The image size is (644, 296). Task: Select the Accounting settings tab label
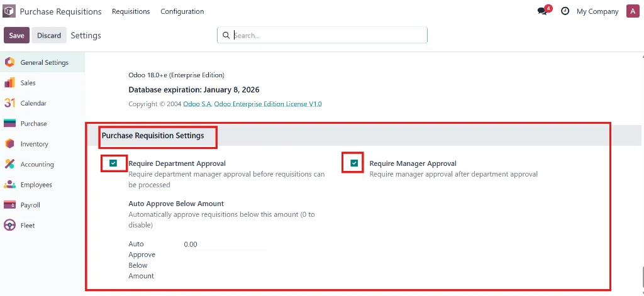tap(37, 164)
